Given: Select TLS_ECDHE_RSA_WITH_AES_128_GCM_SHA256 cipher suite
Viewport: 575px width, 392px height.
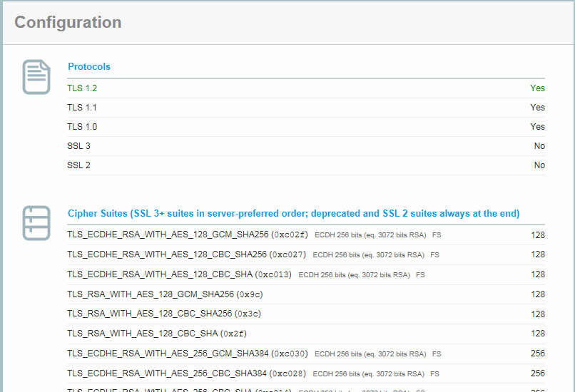Looking at the screenshot, I should click(168, 234).
